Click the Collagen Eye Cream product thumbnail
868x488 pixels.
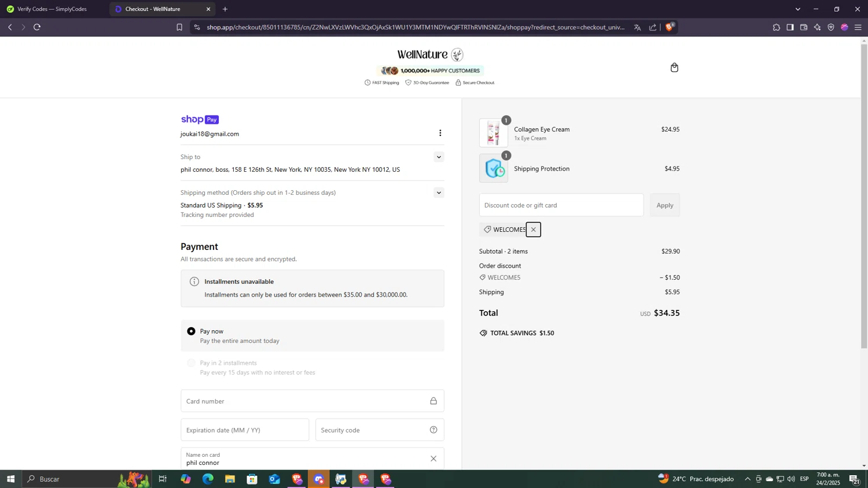click(494, 133)
